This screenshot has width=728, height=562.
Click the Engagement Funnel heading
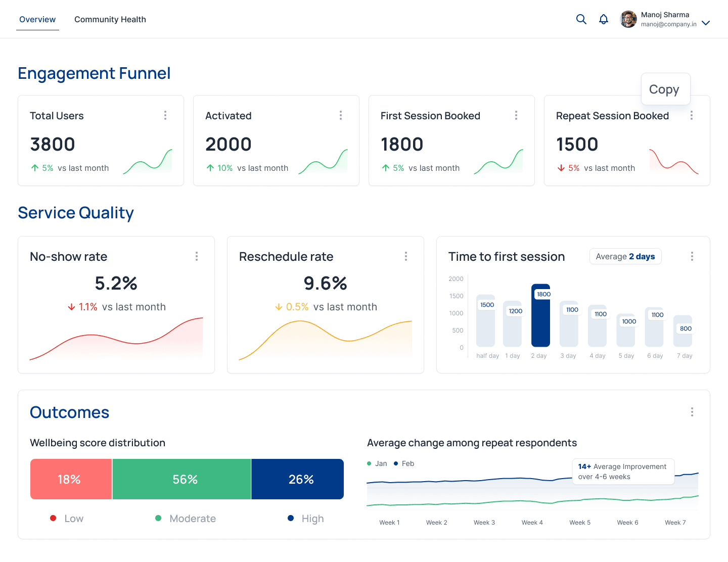pos(94,73)
